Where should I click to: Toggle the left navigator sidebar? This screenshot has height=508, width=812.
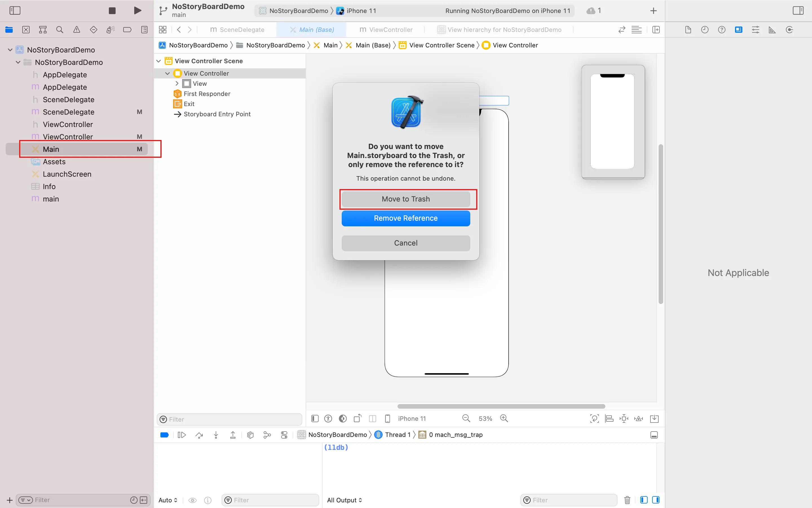(15, 11)
